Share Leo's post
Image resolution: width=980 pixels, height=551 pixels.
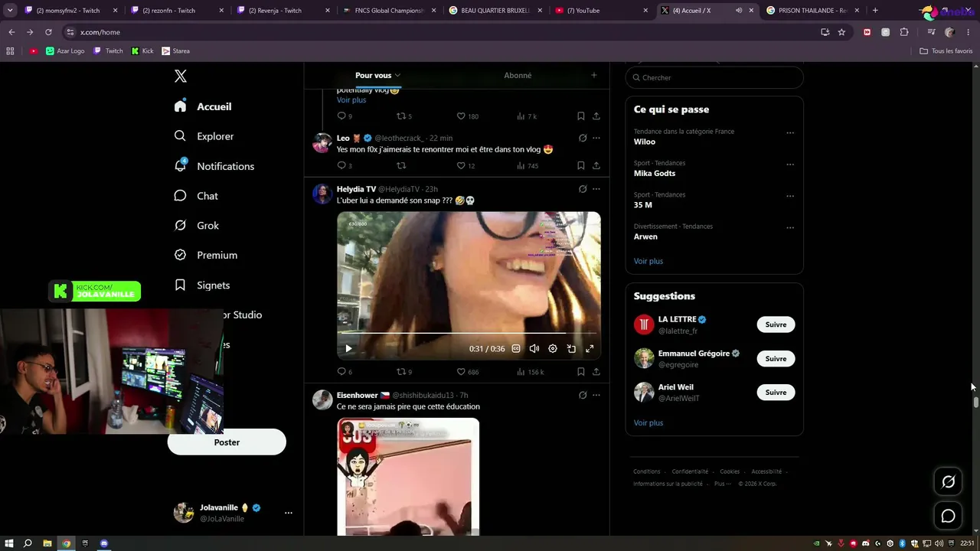tap(596, 165)
